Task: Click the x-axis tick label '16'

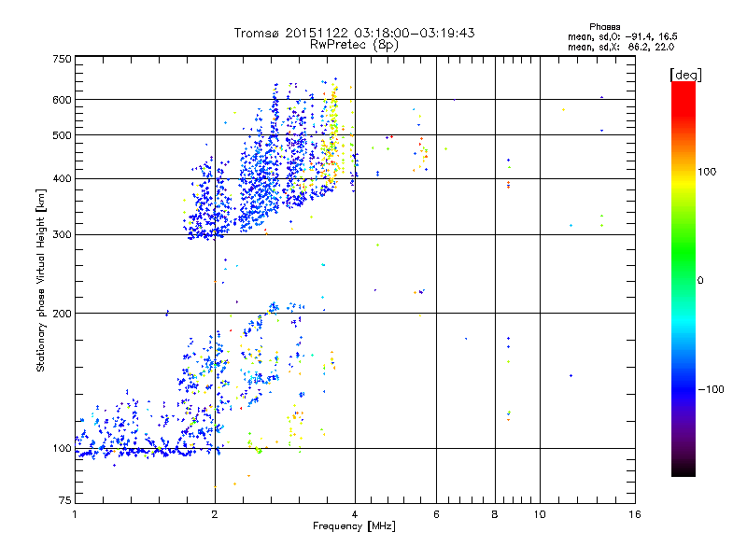Action: [x=635, y=514]
